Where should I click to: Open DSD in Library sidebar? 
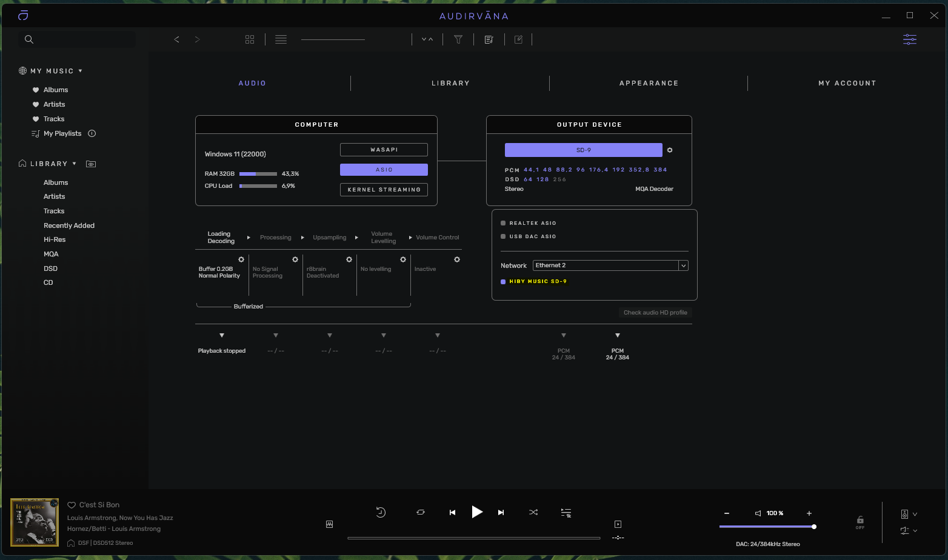(x=50, y=268)
